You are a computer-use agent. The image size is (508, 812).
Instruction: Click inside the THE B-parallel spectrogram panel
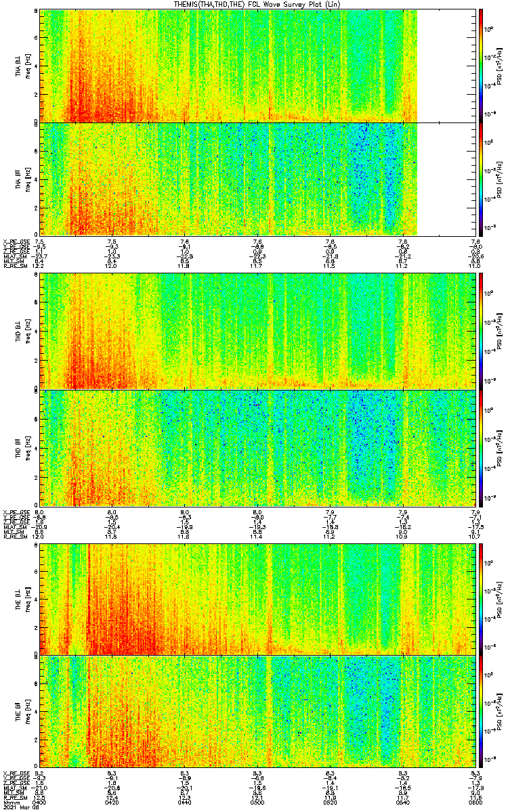coord(258,711)
